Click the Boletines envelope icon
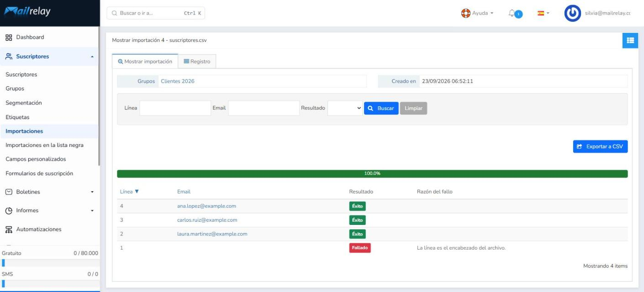Viewport: 644px width, 292px height. click(x=8, y=192)
